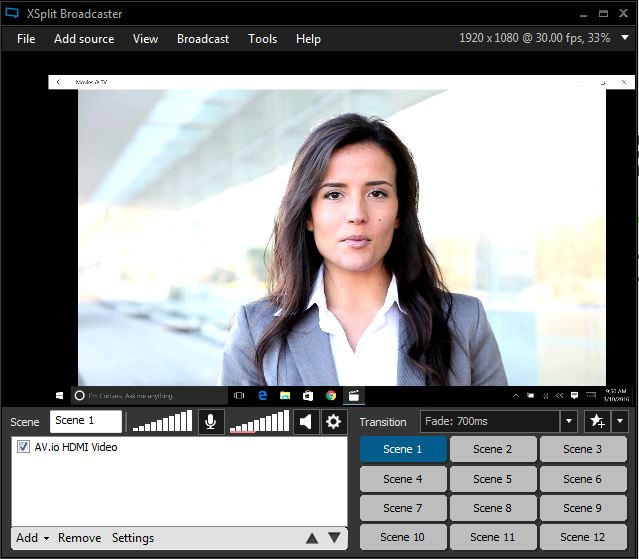This screenshot has width=639, height=559.
Task: Move source up with up arrow
Action: tap(311, 538)
